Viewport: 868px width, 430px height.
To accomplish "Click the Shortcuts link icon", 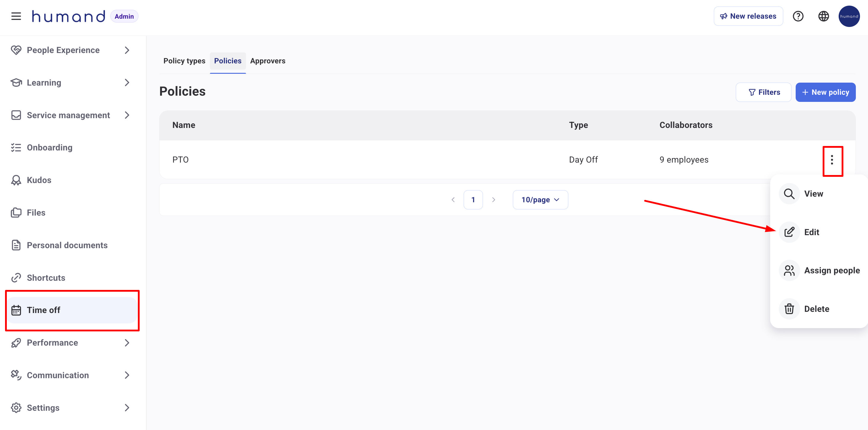I will [x=16, y=278].
